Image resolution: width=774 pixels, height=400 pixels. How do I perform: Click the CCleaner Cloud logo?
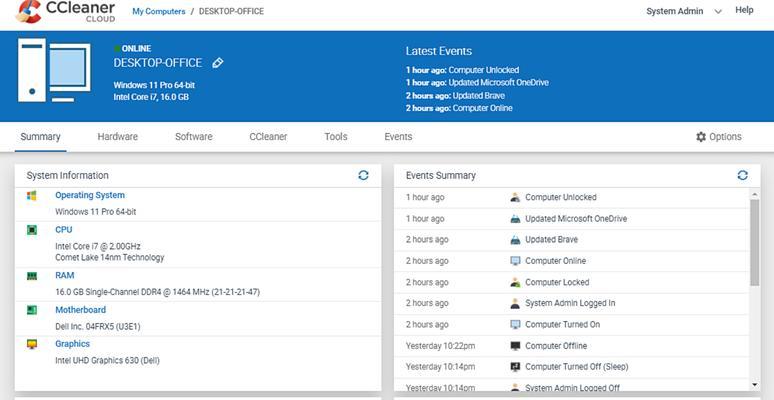[66, 11]
